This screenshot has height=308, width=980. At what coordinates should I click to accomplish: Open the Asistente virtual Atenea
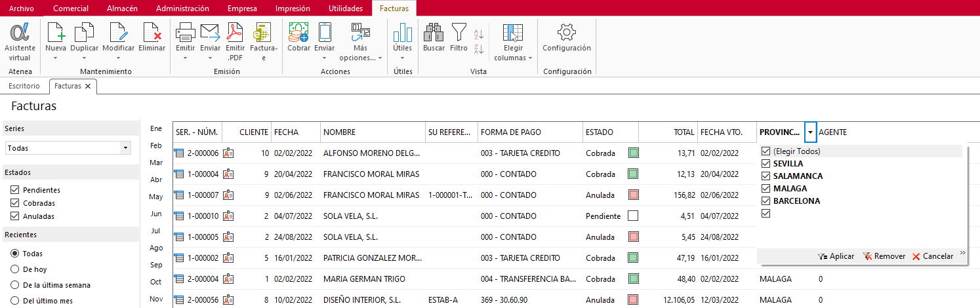[20, 41]
